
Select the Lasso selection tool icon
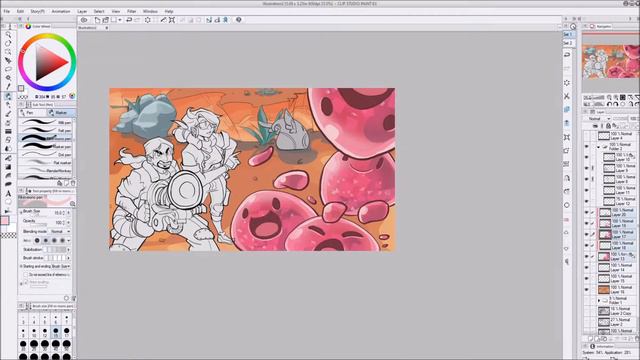[8, 69]
